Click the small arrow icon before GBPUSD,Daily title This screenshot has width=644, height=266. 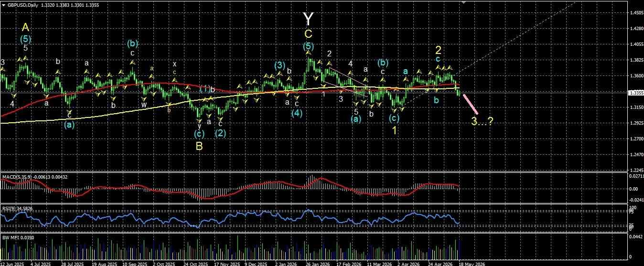click(x=4, y=4)
